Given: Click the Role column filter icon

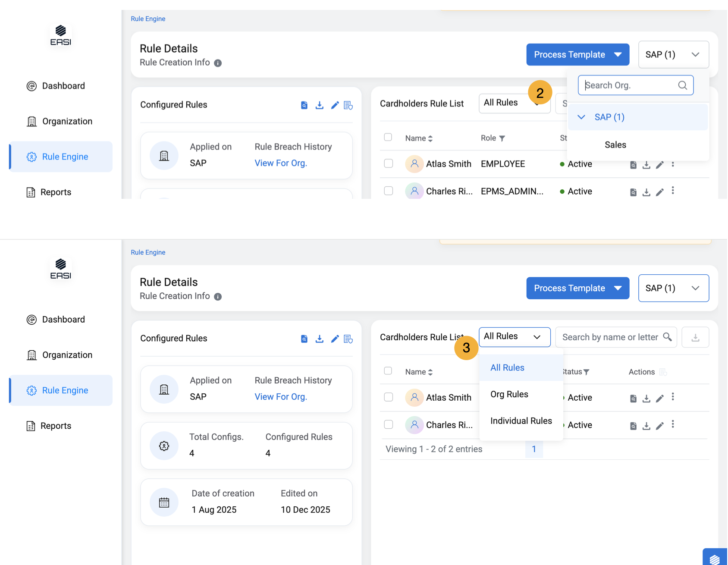Looking at the screenshot, I should 502,138.
